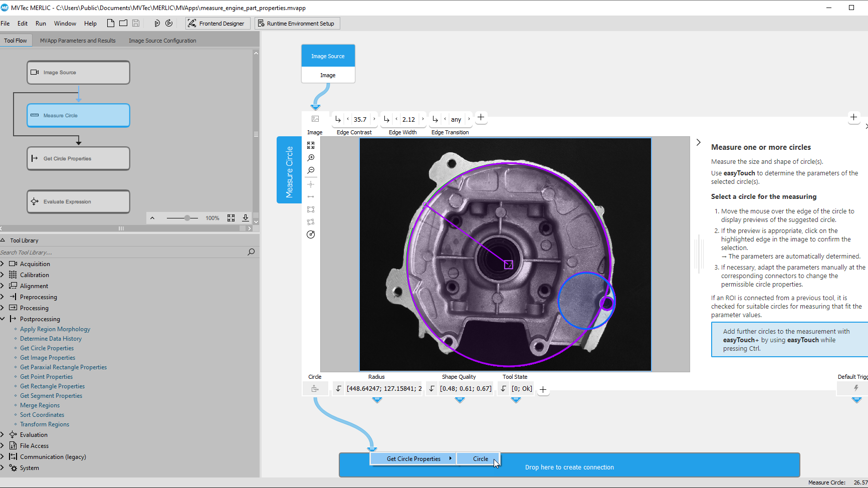Collapse the Postprocessing category
Screen dimensions: 868x488
click(3, 319)
